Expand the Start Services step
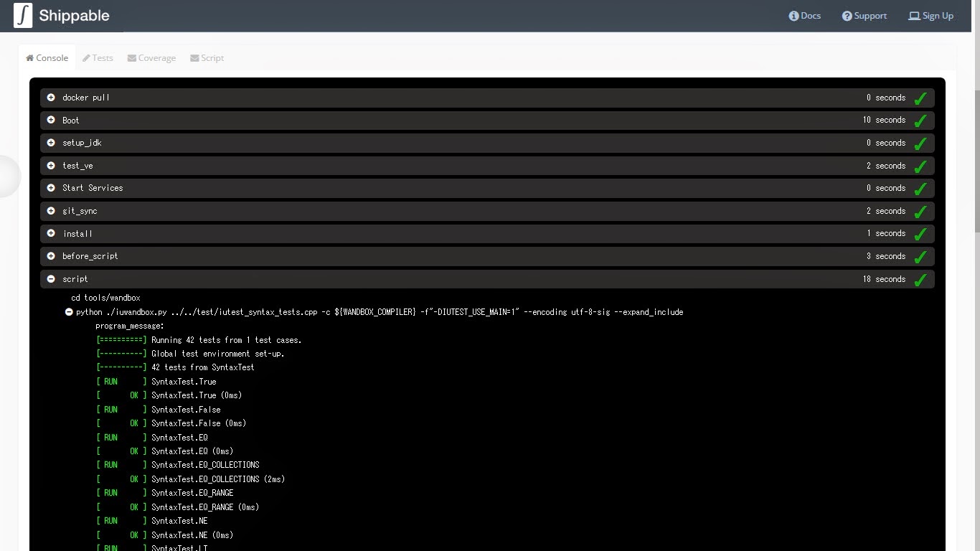The height and width of the screenshot is (551, 980). (x=50, y=188)
